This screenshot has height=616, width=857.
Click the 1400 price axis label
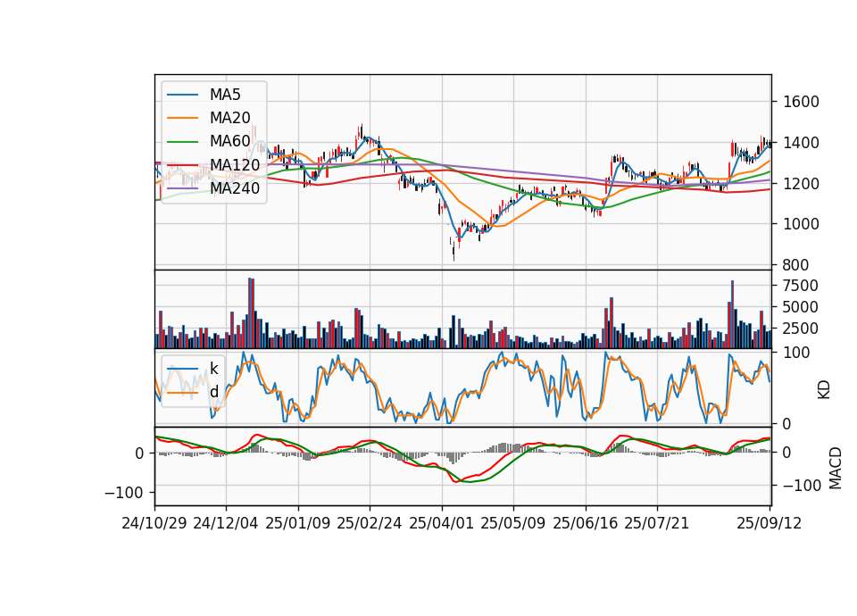(x=801, y=143)
